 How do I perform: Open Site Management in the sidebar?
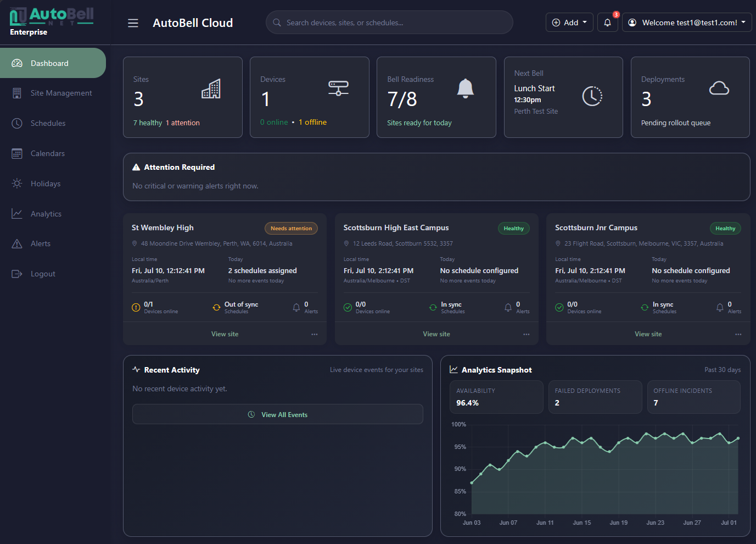click(53, 93)
